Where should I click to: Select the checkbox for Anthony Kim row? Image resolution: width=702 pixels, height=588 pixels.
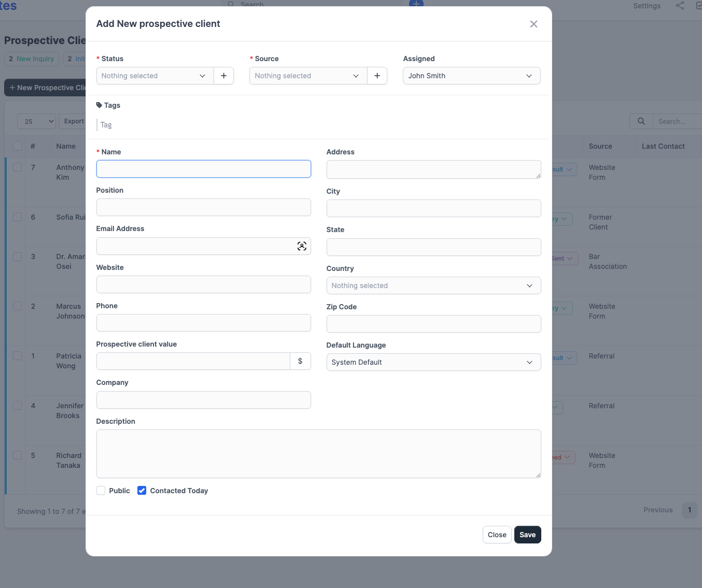click(18, 167)
